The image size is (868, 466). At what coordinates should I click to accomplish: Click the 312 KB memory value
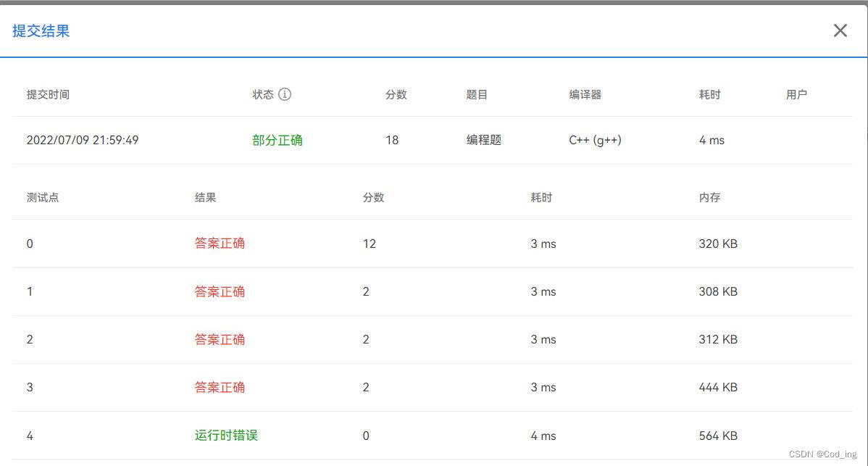click(x=718, y=339)
